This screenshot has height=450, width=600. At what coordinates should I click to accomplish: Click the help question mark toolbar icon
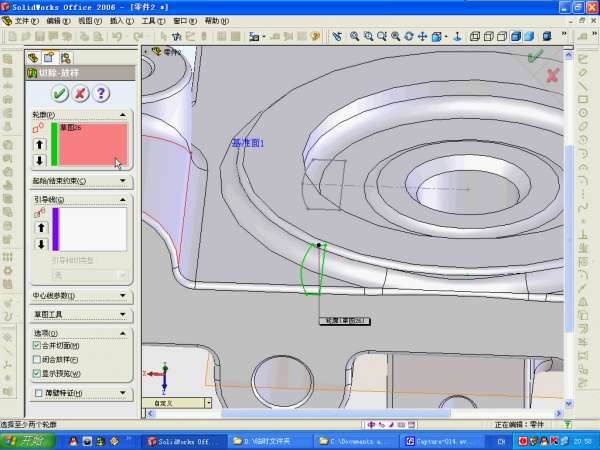(315, 37)
